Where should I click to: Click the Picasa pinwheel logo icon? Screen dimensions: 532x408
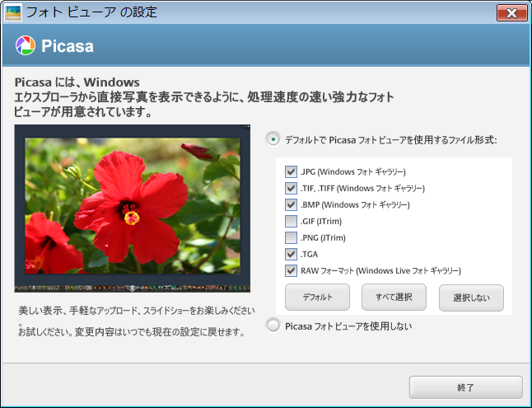click(26, 45)
